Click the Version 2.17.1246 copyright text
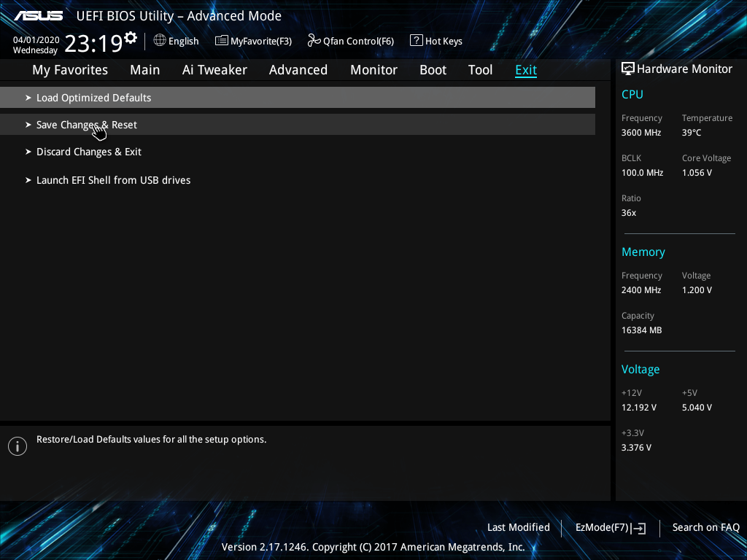 coord(373,547)
